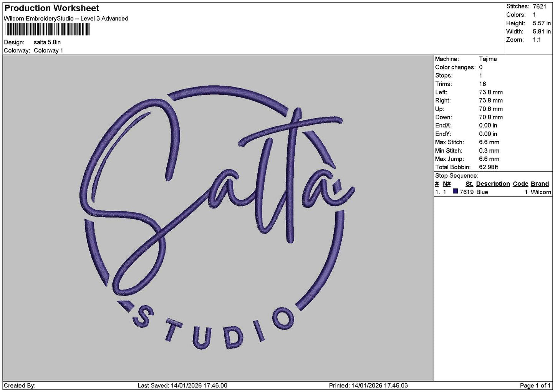Click the 'Last Saved: 14/01/2026 17.45.00' footer text
Image resolution: width=555 pixels, height=392 pixels.
point(182,385)
